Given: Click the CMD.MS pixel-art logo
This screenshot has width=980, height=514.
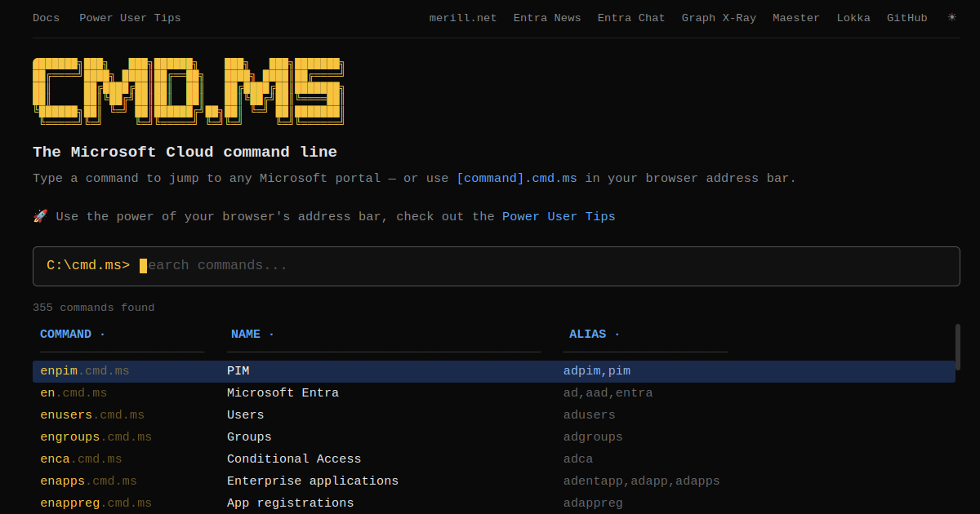Looking at the screenshot, I should point(189,91).
